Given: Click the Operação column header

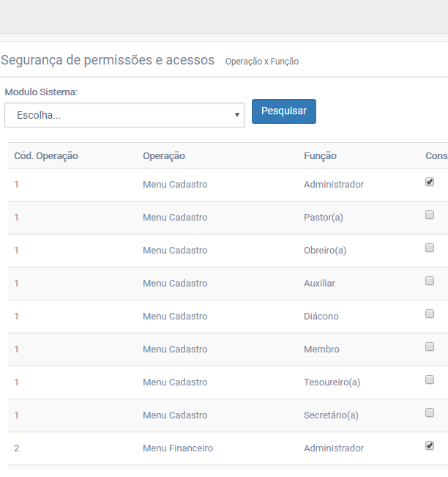Looking at the screenshot, I should tap(164, 156).
